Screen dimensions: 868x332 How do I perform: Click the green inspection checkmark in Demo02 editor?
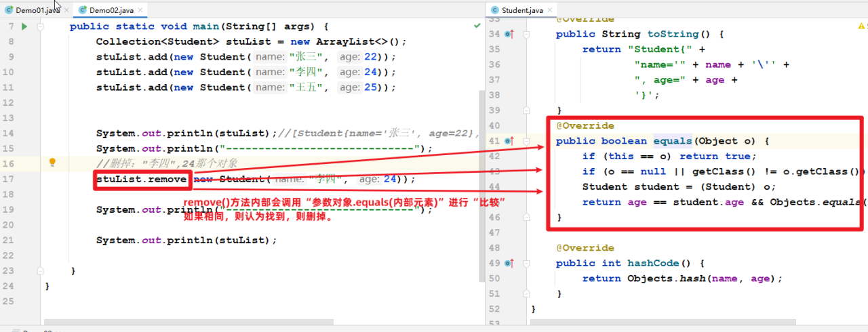[477, 25]
